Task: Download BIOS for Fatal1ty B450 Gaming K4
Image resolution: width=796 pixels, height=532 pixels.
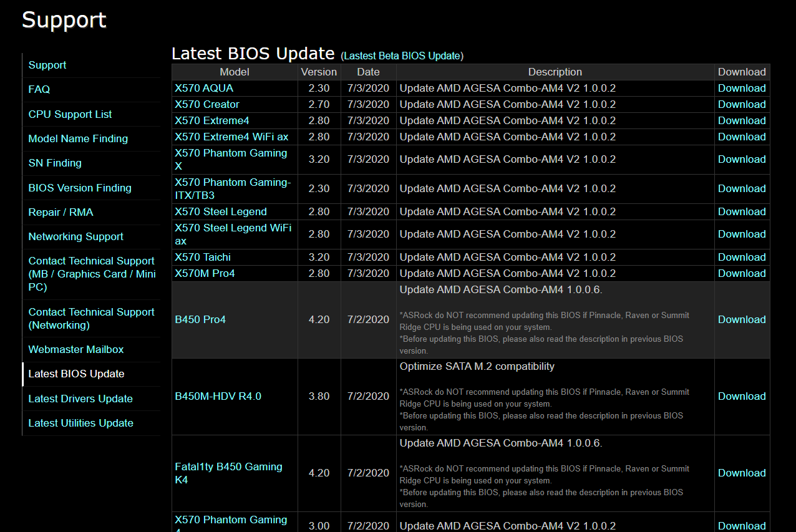Action: 742,473
